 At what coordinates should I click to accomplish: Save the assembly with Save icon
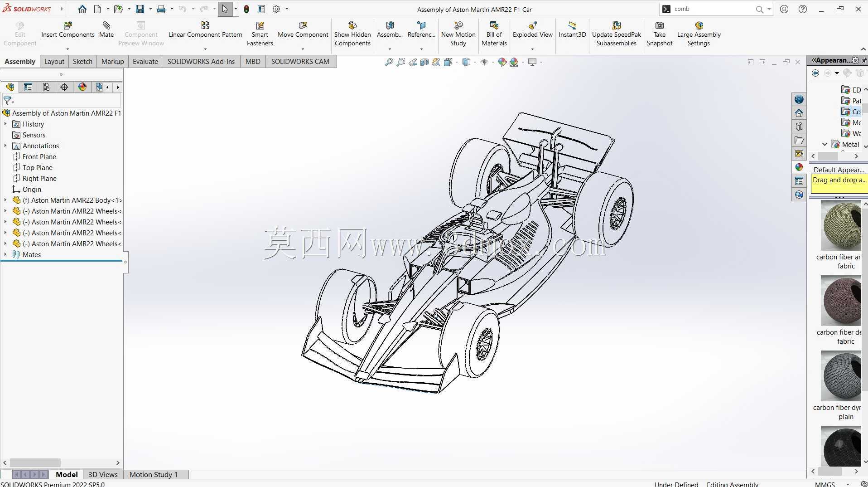[140, 9]
